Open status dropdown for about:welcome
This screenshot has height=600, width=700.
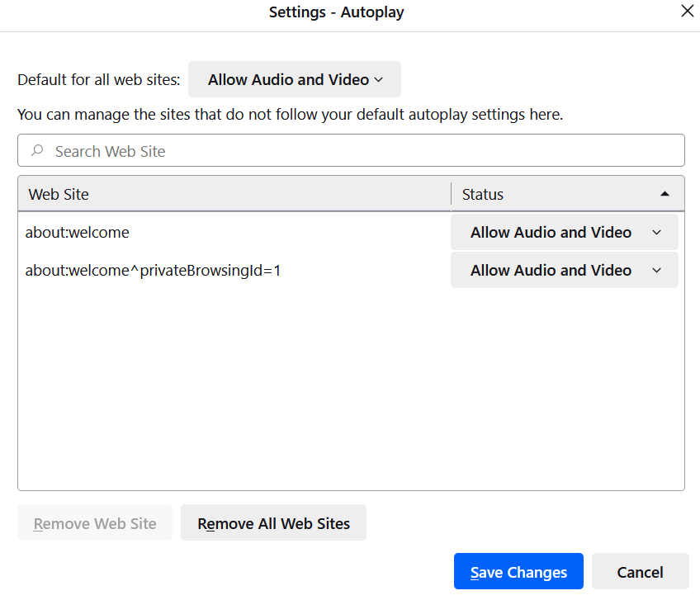pyautogui.click(x=564, y=233)
